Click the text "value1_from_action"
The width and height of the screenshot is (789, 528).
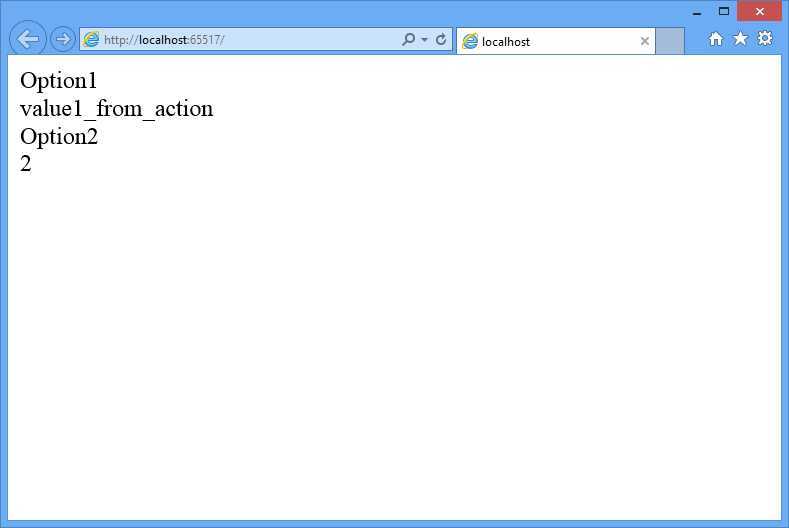(x=117, y=109)
